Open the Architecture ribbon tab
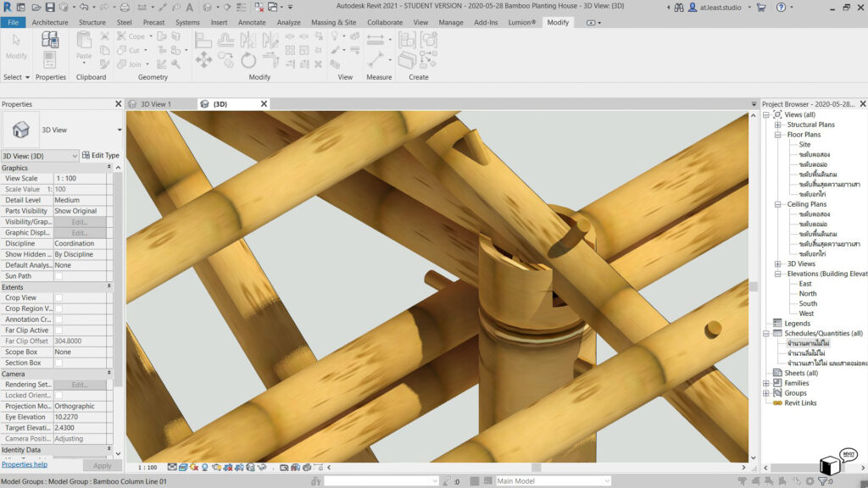Viewport: 868px width, 488px height. tap(50, 22)
